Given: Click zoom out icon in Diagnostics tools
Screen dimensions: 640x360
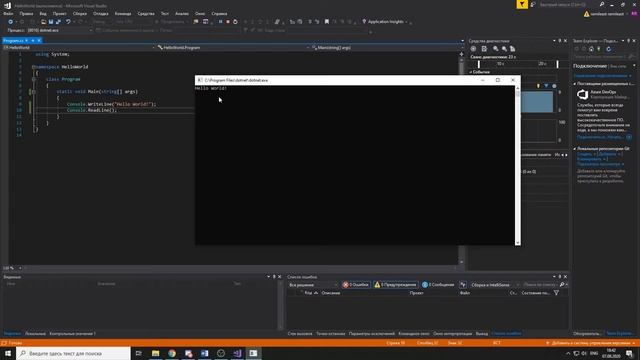Looking at the screenshot, I should point(504,49).
